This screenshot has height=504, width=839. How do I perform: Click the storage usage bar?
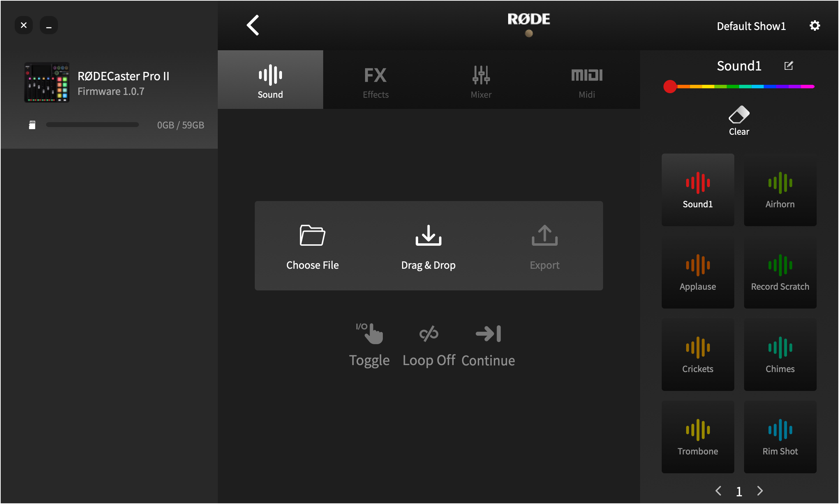tap(92, 125)
